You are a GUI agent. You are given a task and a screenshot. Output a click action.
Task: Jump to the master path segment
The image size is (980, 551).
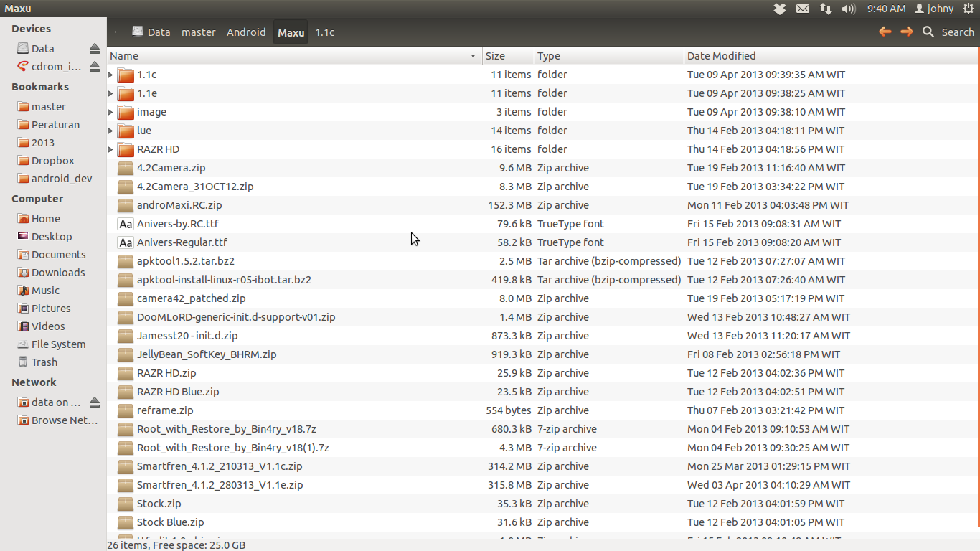point(198,32)
